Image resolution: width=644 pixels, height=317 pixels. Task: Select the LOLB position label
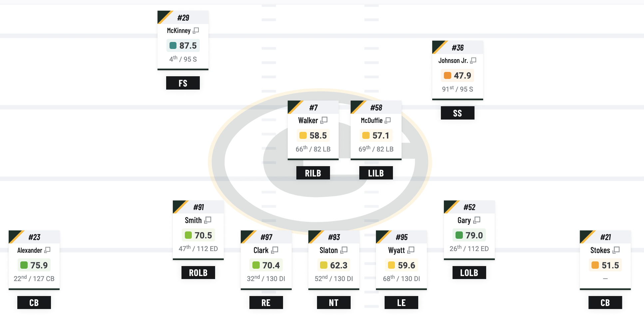pyautogui.click(x=469, y=273)
